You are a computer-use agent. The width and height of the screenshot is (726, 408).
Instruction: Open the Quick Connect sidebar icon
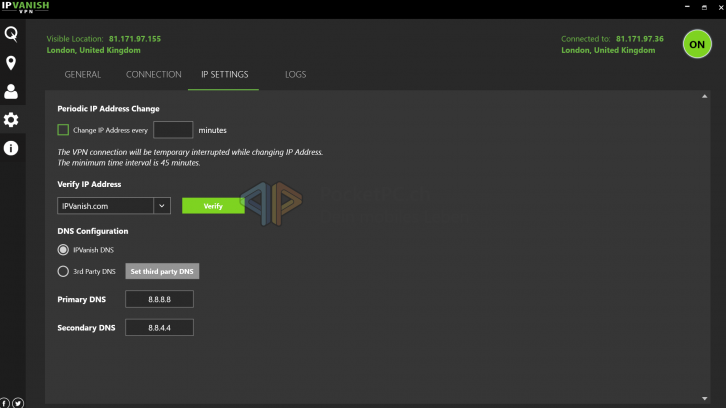tap(11, 34)
